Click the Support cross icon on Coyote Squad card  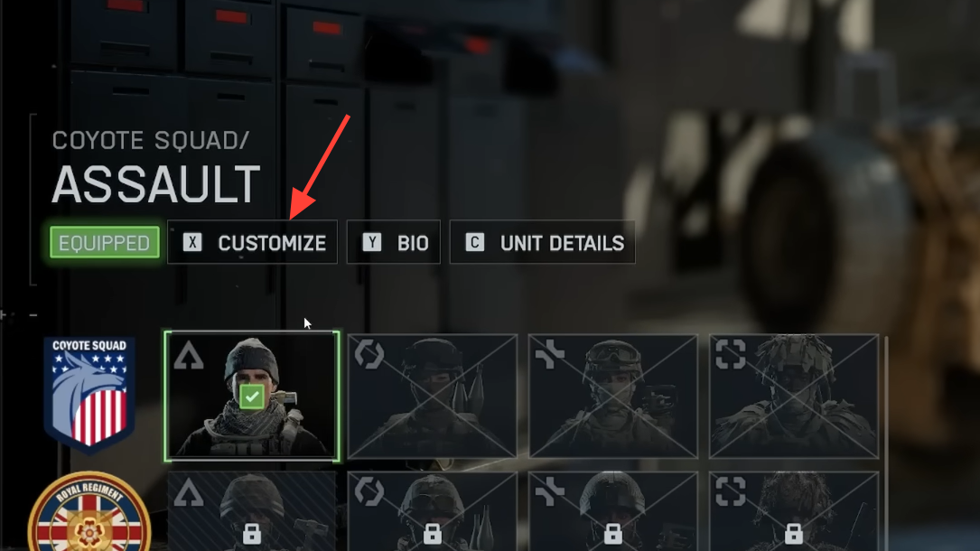pyautogui.click(x=550, y=354)
